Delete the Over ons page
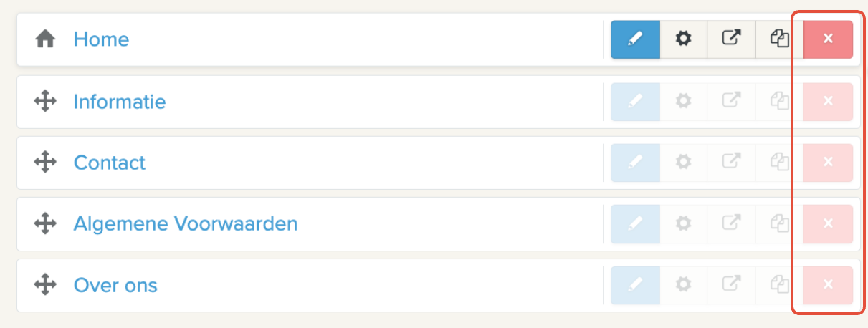 pos(828,286)
